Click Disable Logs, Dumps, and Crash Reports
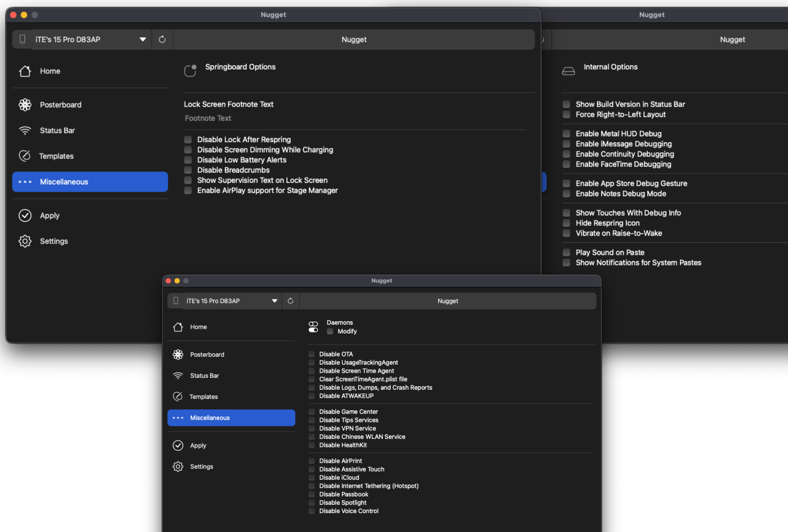The height and width of the screenshot is (532, 788). (x=376, y=388)
